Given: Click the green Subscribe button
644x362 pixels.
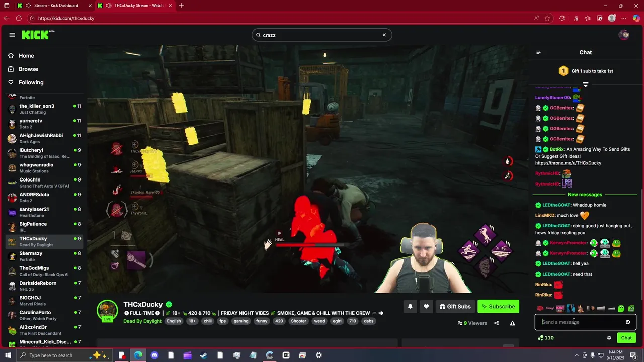Looking at the screenshot, I should click(x=498, y=307).
